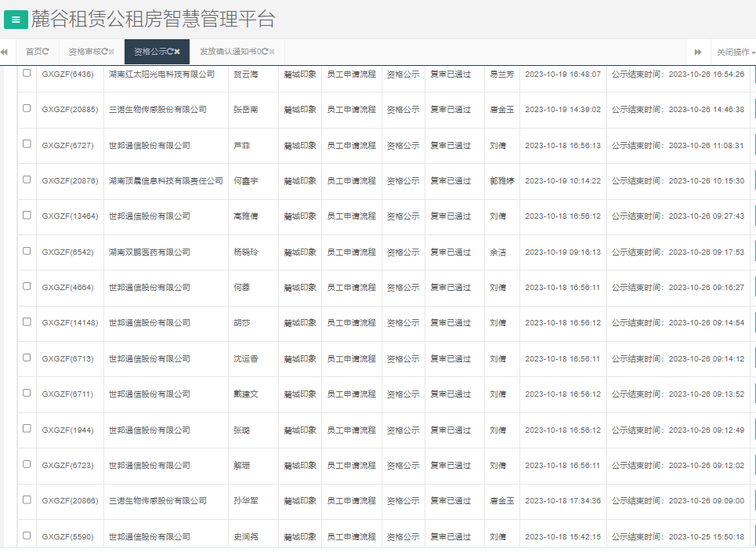Close the 发放确认通知书 tab
Viewport: 756px width, 552px height.
click(272, 52)
